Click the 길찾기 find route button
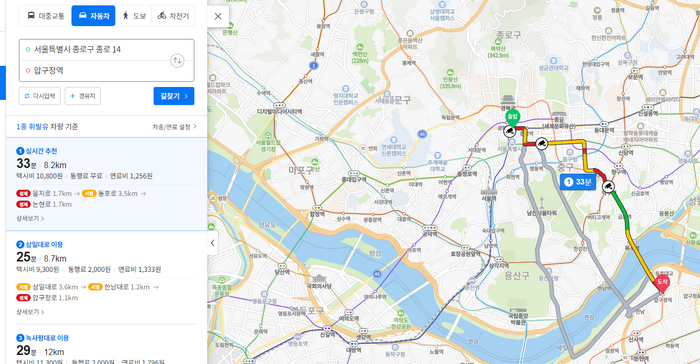 [174, 96]
